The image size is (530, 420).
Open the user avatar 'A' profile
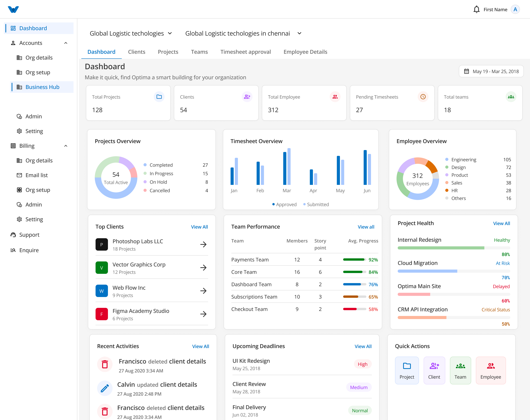tap(515, 9)
